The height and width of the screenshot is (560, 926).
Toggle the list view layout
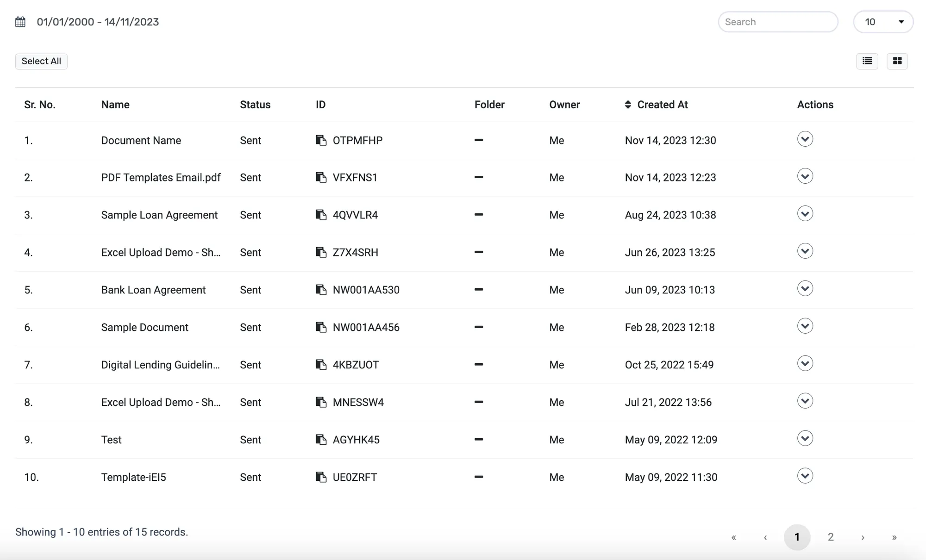pyautogui.click(x=867, y=61)
